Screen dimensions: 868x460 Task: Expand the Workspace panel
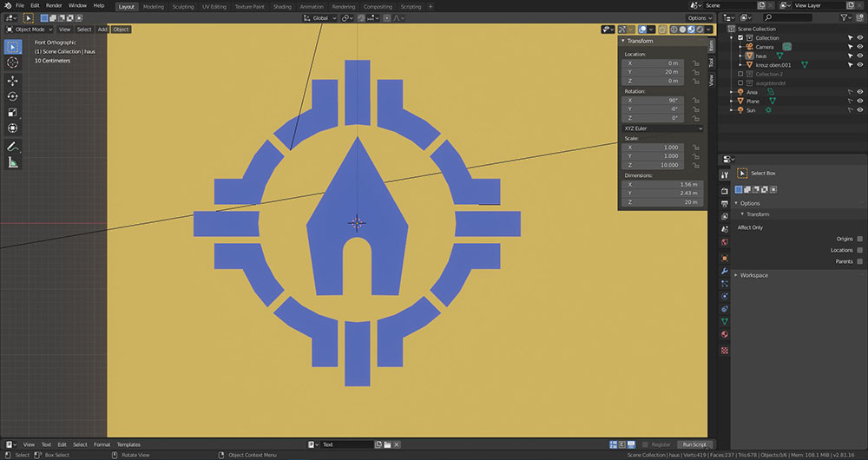753,275
